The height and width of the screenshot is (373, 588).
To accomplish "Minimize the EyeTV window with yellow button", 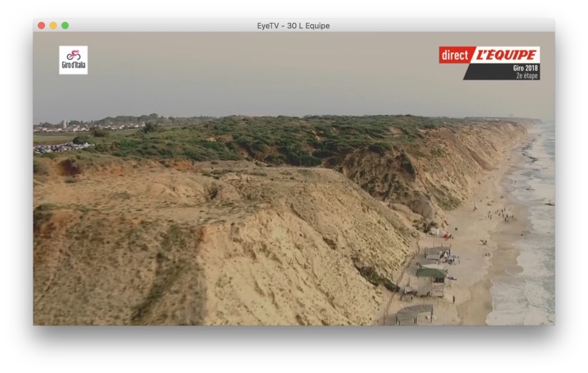I will point(53,25).
